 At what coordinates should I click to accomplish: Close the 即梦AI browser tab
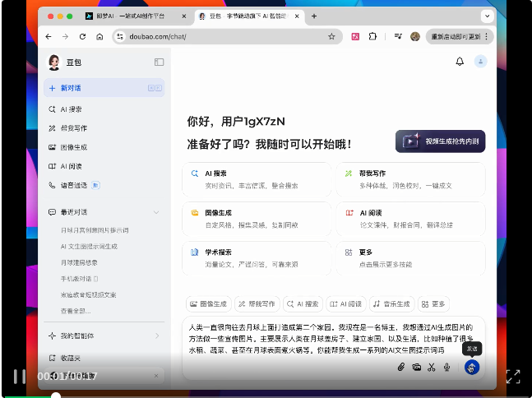pos(184,16)
